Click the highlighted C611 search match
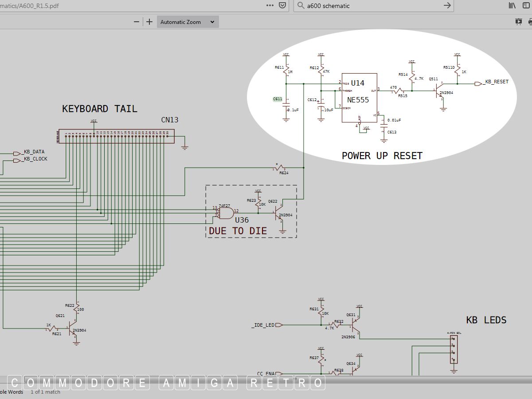Screen dimensions: 532x399 pos(278,99)
